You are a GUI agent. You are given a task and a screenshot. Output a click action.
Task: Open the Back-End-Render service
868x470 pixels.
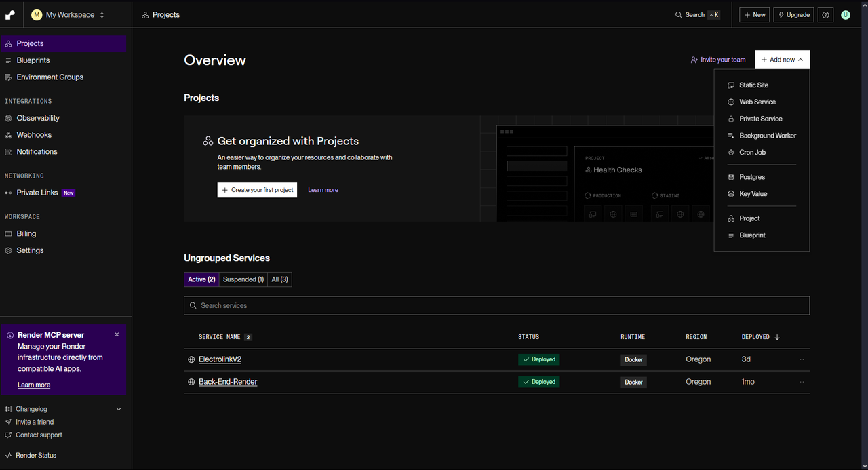click(228, 382)
